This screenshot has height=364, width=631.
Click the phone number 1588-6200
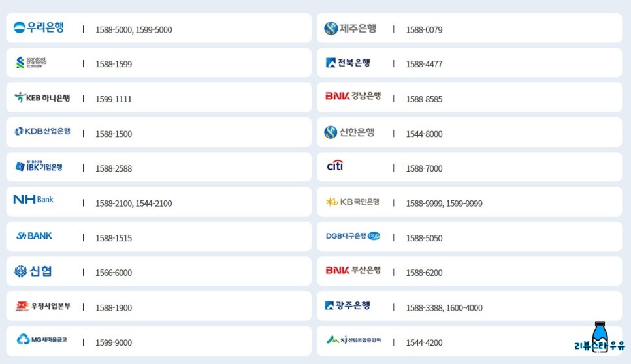click(x=424, y=273)
